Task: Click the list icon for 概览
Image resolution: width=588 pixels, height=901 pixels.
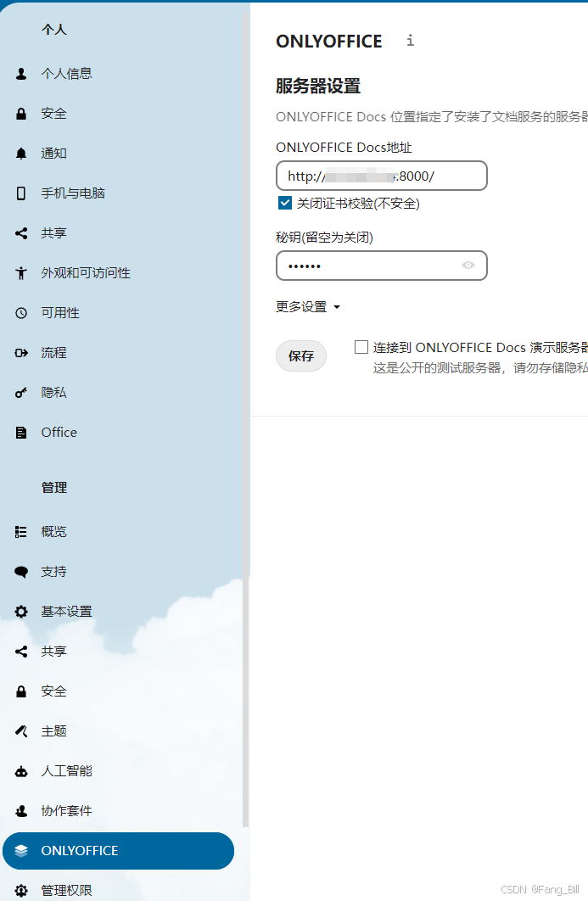Action: (21, 532)
